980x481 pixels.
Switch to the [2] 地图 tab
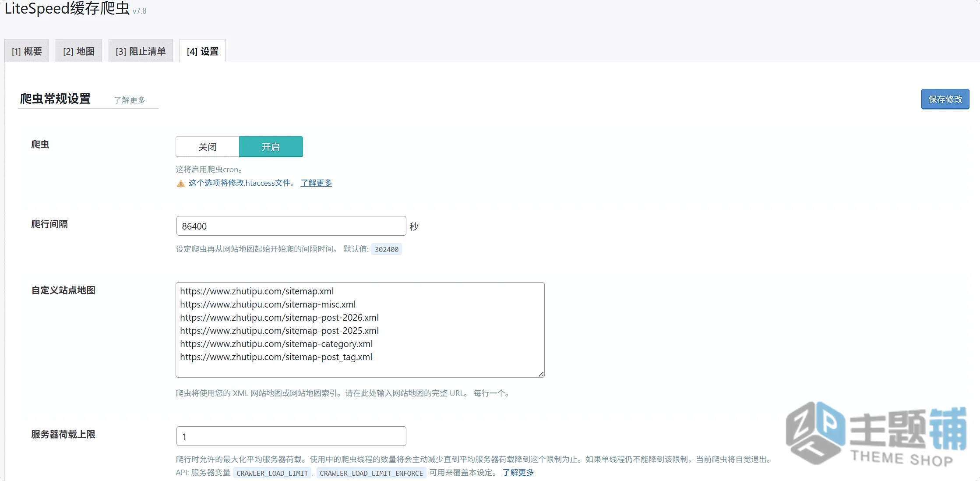(79, 51)
